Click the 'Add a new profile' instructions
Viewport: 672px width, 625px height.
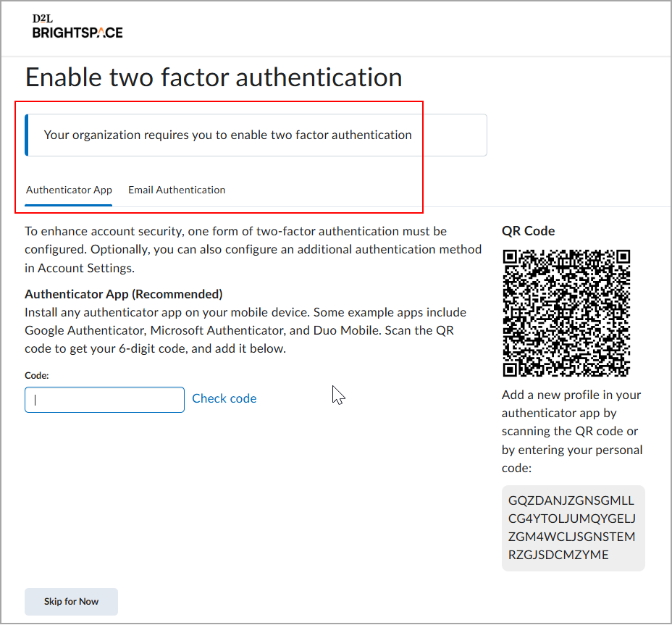coord(572,431)
